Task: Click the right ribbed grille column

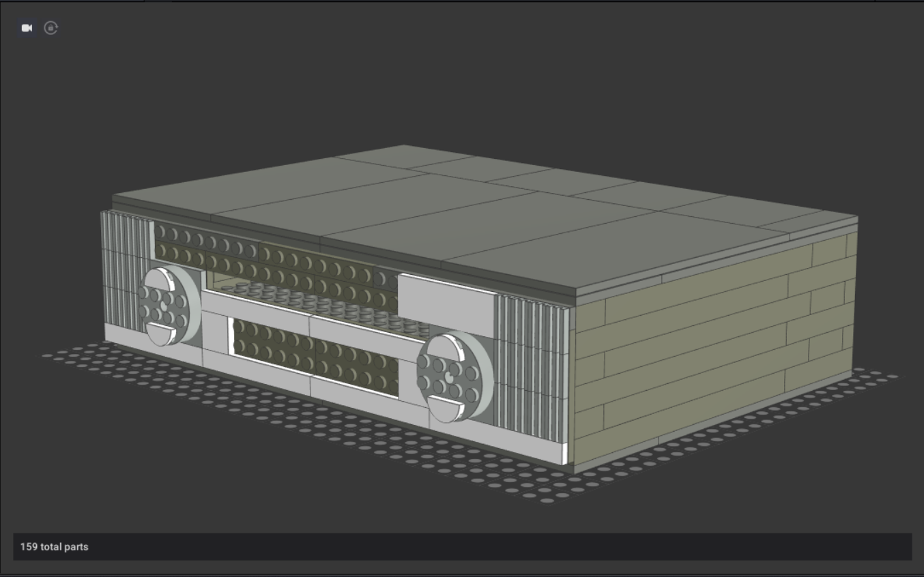Action: [530, 361]
